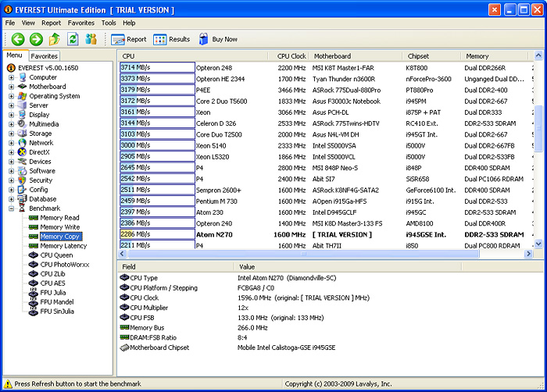Click the Software icon in the tree
Screen dimensions: 547x392
pyautogui.click(x=23, y=171)
